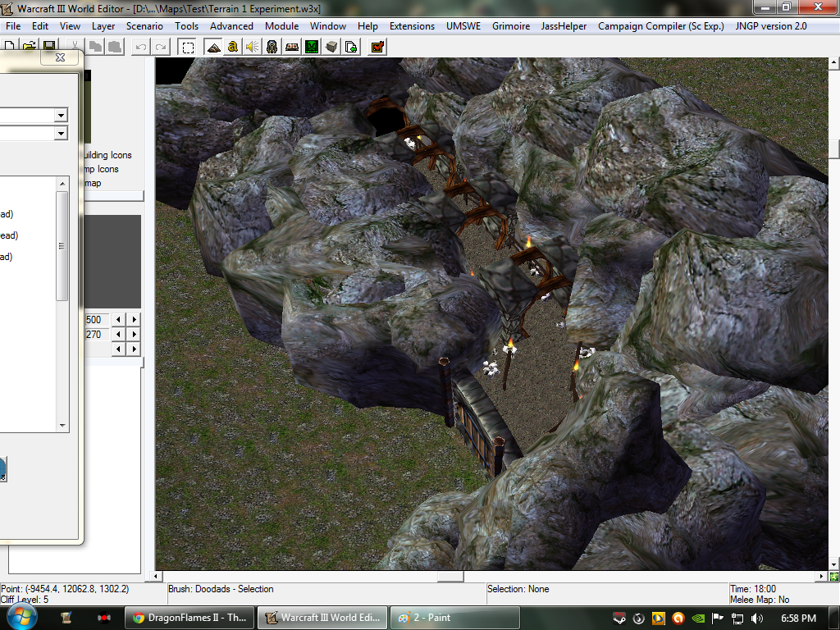The image size is (840, 630).
Task: Expand the upper dropdown in the dialog
Action: 61,115
